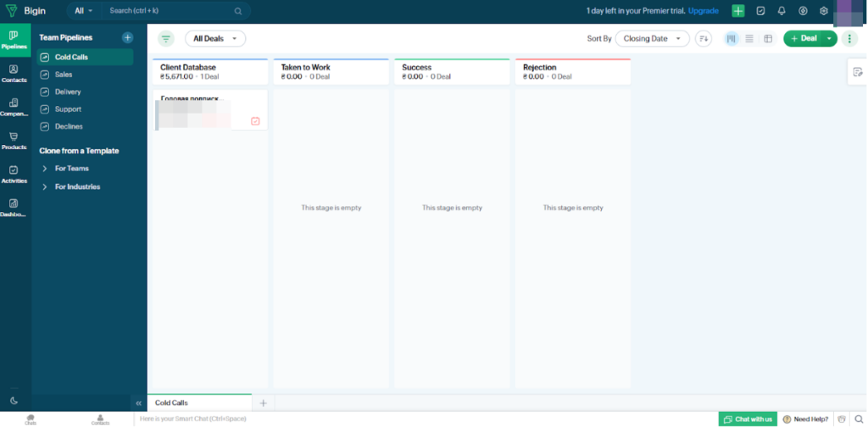Switch to kanban board view

pos(731,38)
